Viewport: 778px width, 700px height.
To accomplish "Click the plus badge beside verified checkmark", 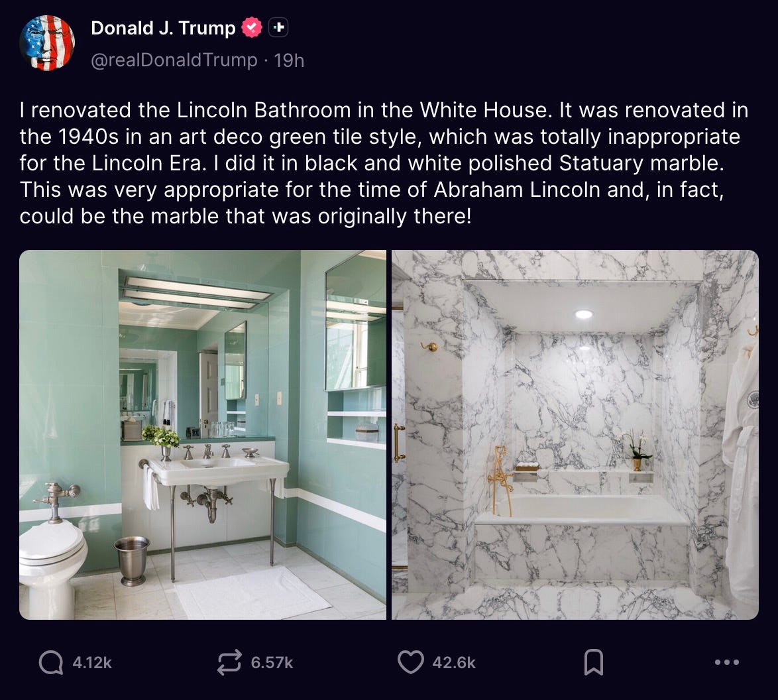I will tap(278, 27).
